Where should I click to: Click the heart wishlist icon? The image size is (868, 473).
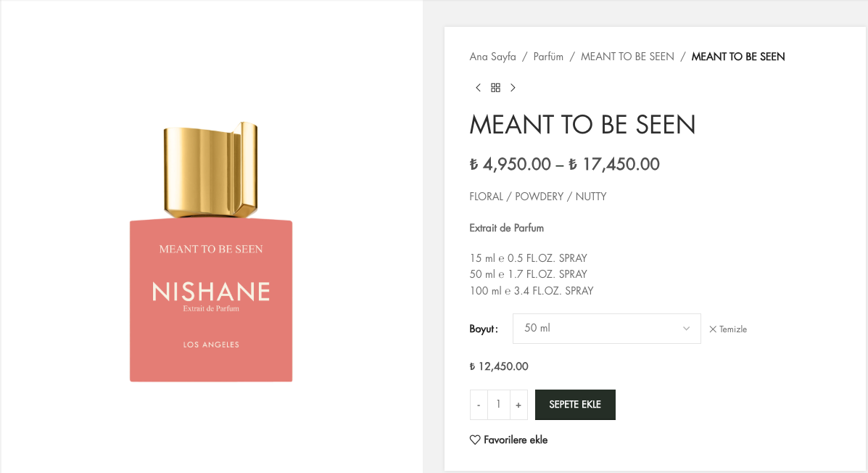click(475, 440)
